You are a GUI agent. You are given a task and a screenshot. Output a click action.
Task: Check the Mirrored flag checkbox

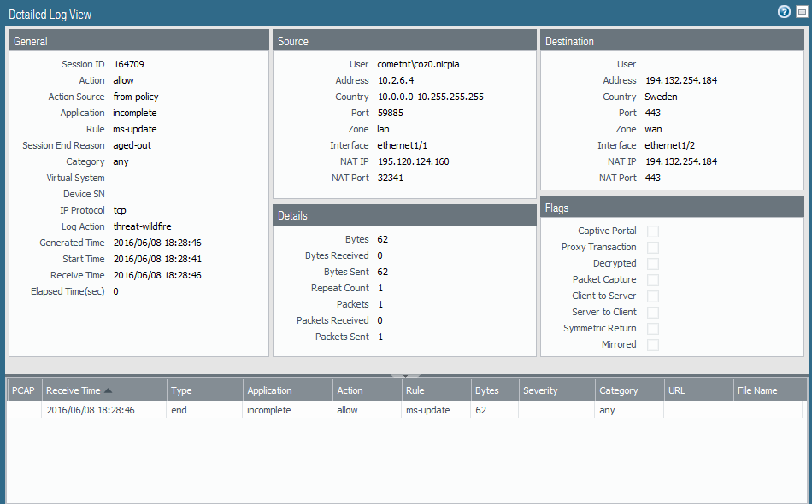[x=653, y=345]
